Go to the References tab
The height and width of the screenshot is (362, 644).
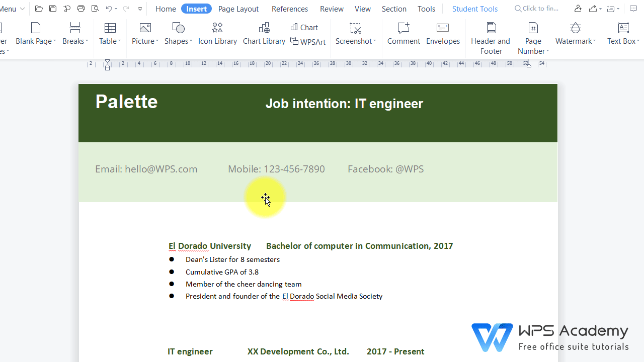click(x=290, y=9)
